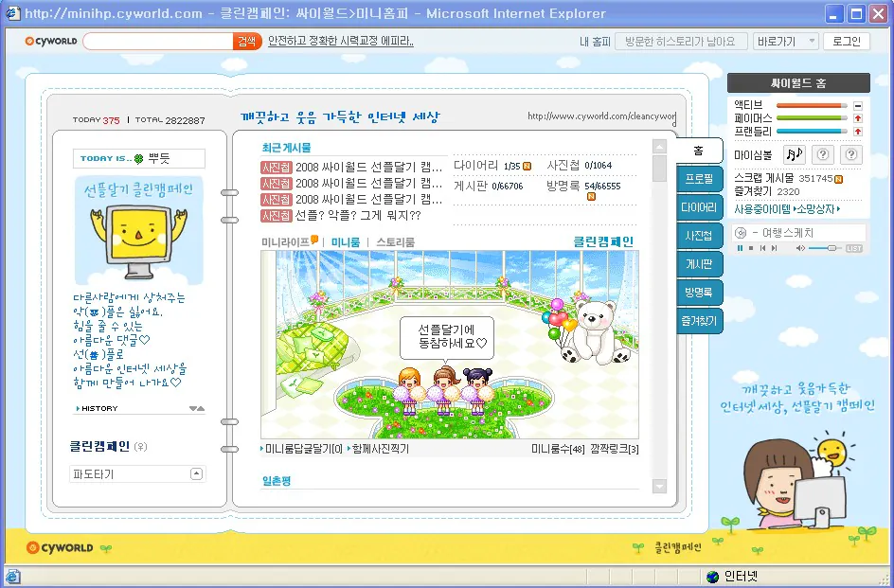Click the 함께사진찍기 link
Screen dimensions: 894x588
[379, 449]
